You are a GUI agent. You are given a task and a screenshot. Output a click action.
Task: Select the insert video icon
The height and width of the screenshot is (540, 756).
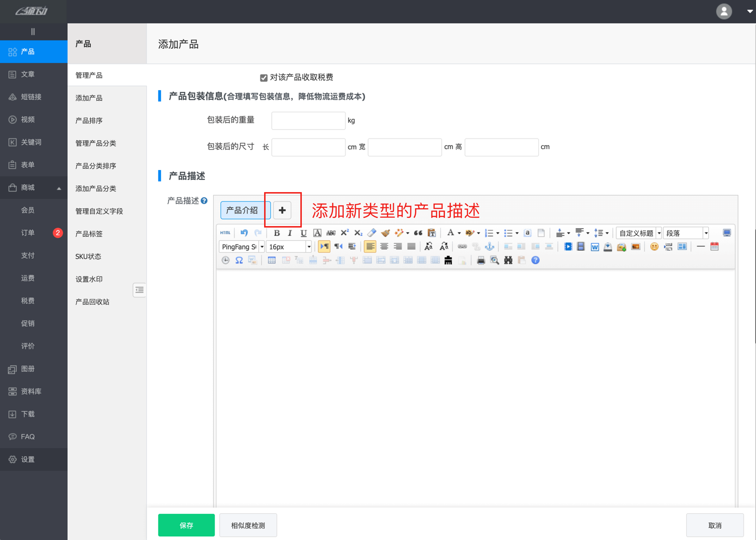click(x=568, y=246)
